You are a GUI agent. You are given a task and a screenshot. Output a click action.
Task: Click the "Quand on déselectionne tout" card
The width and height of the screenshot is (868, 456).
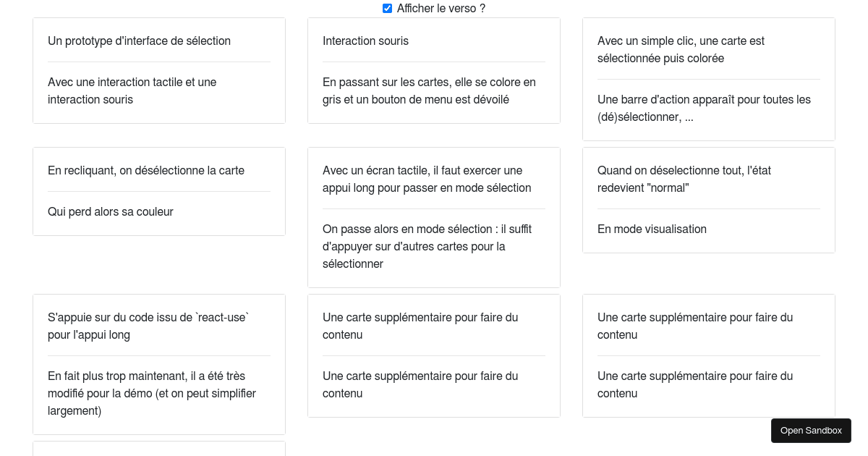(708, 199)
